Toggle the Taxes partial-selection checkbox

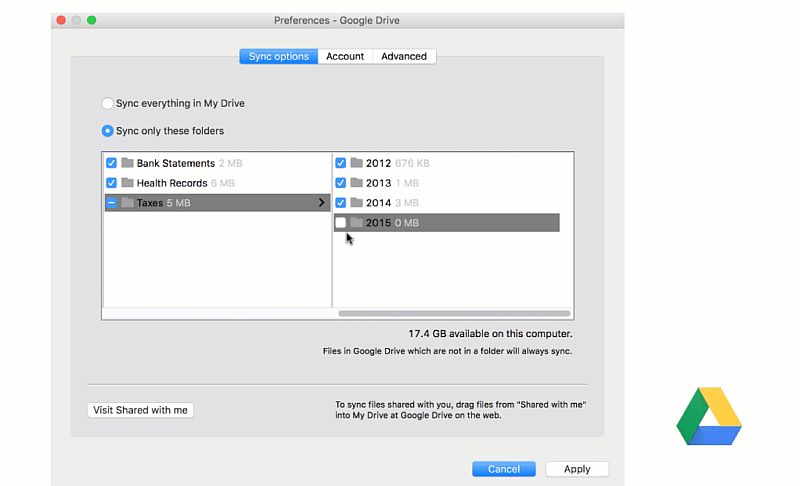coord(111,202)
